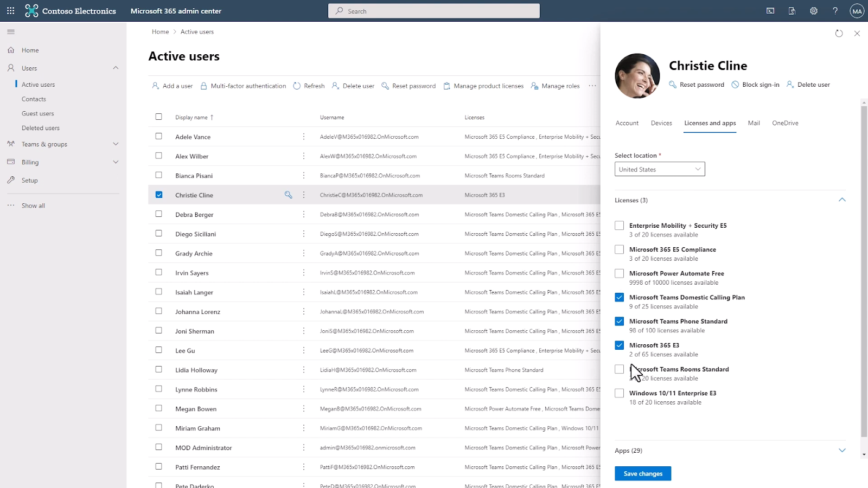Image resolution: width=868 pixels, height=488 pixels.
Task: Open Contacts in sidebar
Action: coord(34,99)
